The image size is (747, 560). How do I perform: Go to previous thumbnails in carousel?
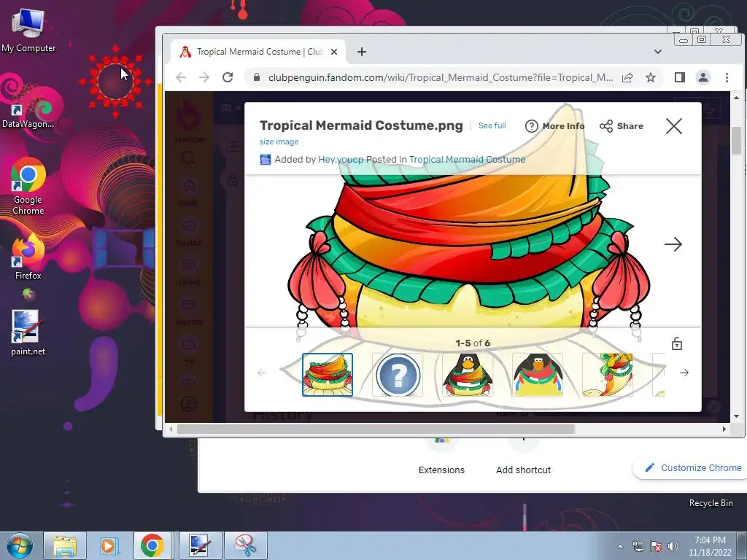pyautogui.click(x=262, y=373)
